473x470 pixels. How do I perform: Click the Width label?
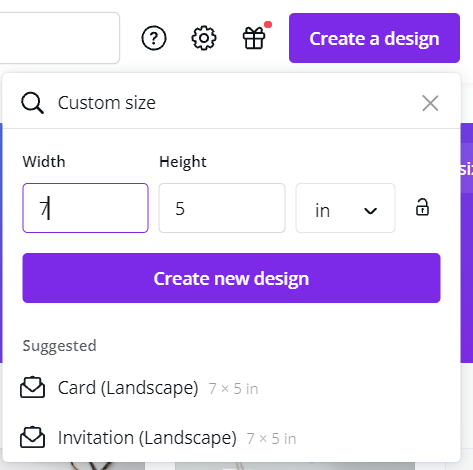click(44, 162)
